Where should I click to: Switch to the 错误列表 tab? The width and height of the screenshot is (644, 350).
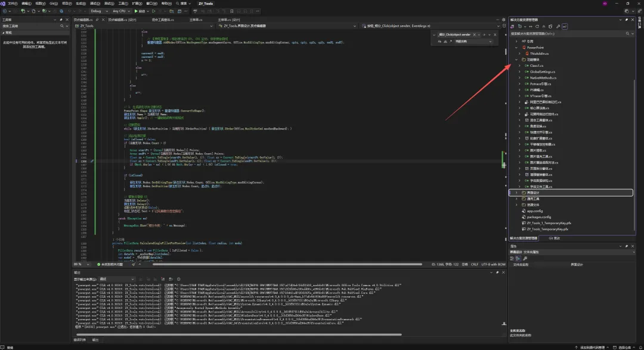(x=80, y=340)
